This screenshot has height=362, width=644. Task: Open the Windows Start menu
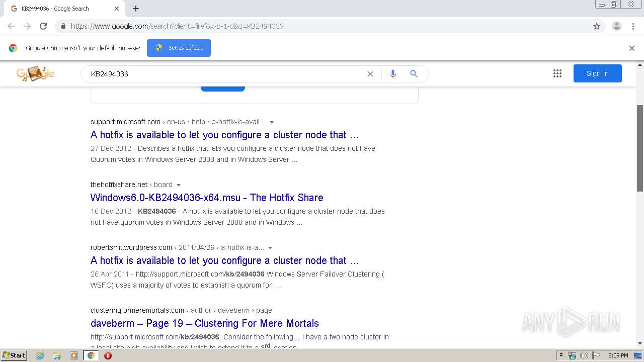click(14, 355)
